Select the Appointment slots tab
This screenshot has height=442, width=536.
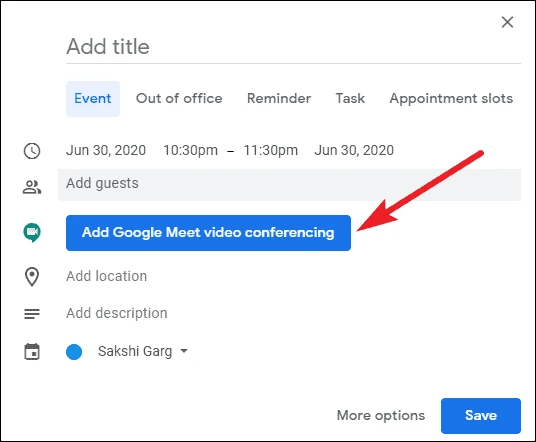[x=451, y=98]
